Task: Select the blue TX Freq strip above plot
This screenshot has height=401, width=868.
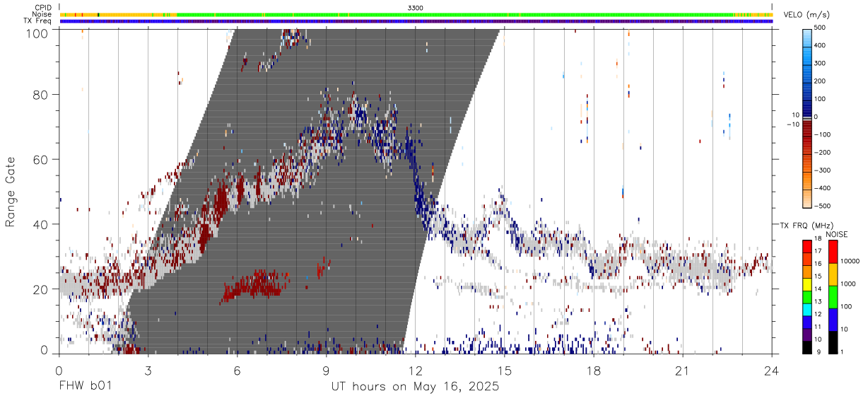Action: click(x=416, y=21)
